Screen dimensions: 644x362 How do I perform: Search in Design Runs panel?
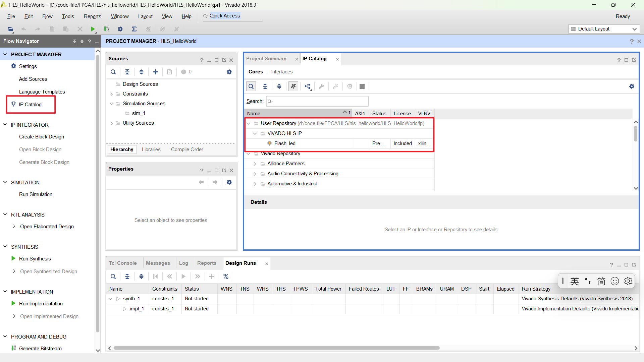coord(113,277)
